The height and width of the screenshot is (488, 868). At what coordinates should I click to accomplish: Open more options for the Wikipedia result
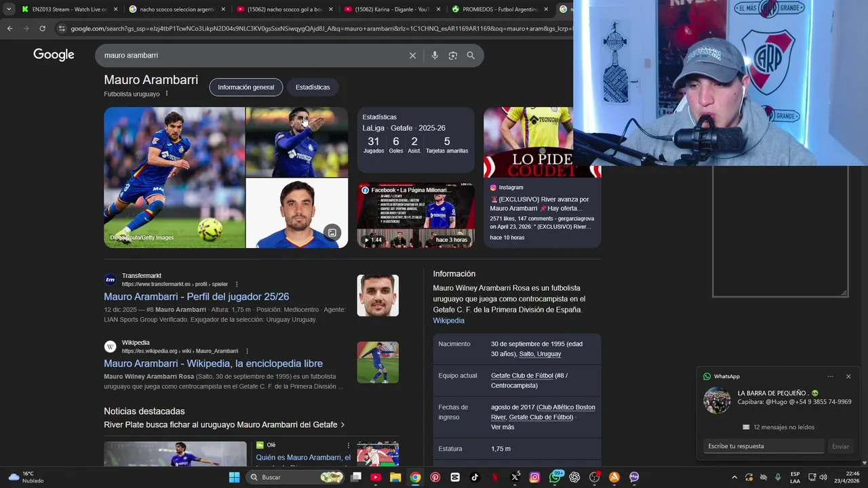247,351
